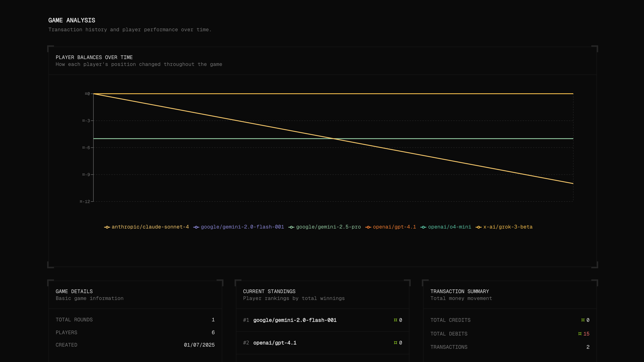Click the credit symbol beside Total Debits value
This screenshot has width=644, height=362.
580,334
